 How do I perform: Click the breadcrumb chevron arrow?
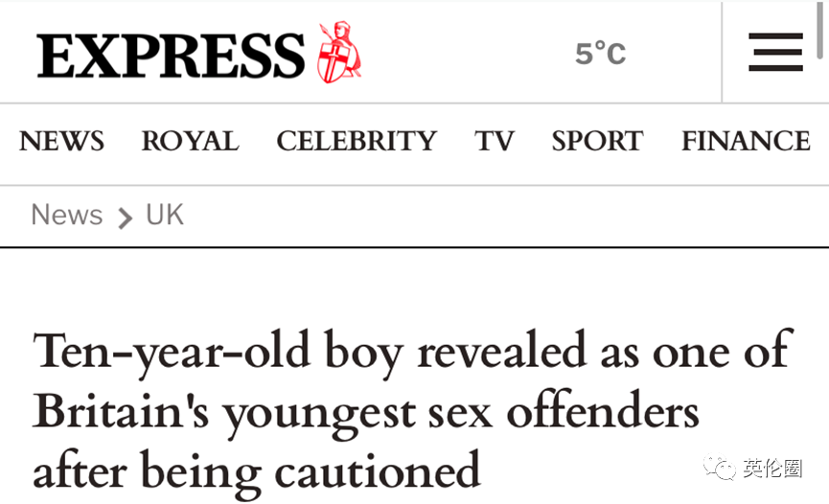pyautogui.click(x=125, y=218)
